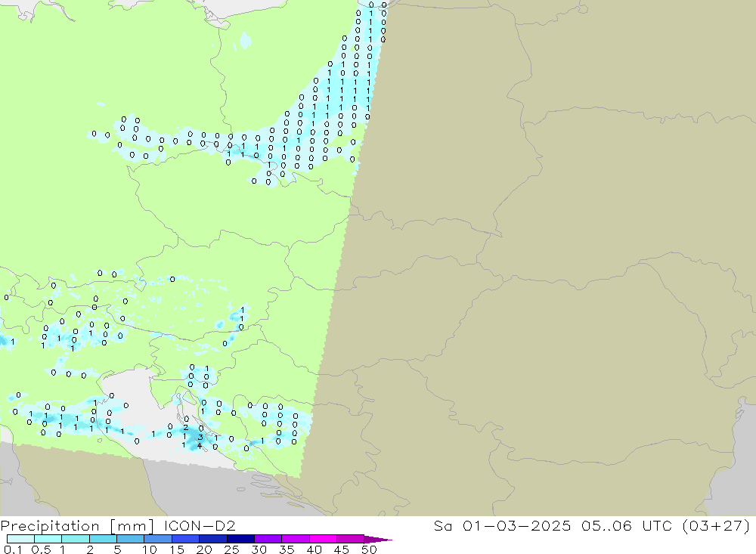Click the ICON-D2 model label
756x554 pixels.
200,525
